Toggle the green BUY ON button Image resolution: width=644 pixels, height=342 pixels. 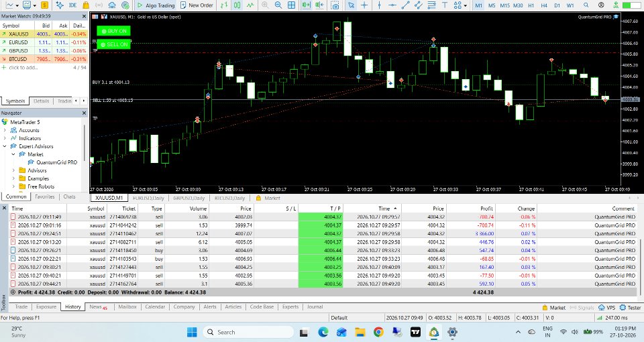point(114,31)
